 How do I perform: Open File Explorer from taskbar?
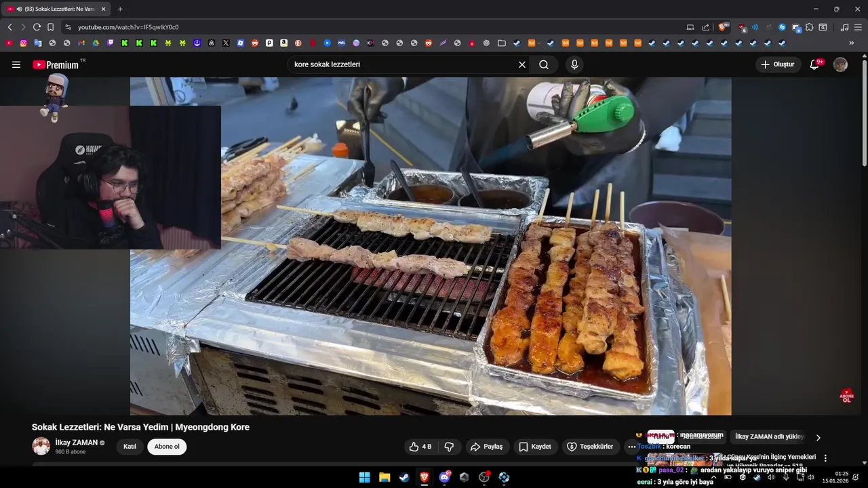[384, 477]
